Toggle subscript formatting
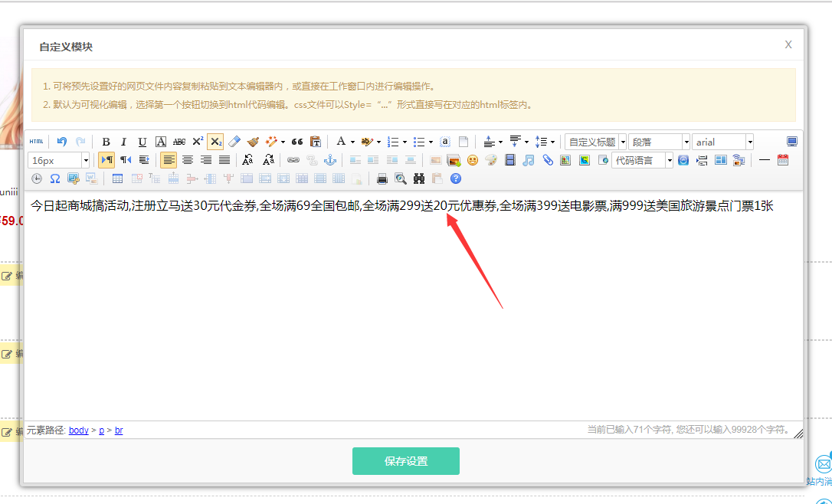 pyautogui.click(x=215, y=142)
